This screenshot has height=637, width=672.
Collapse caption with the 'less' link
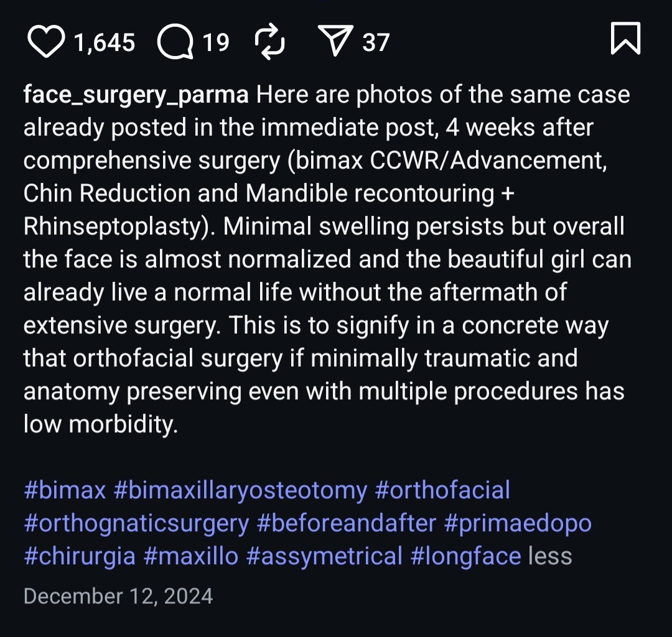pos(550,556)
